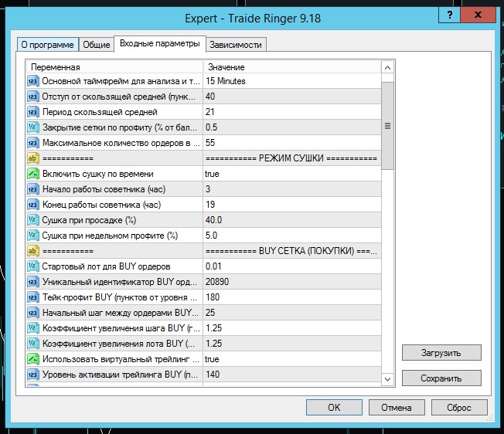Click the scrollbar up arrow of parameters list

pos(387,67)
